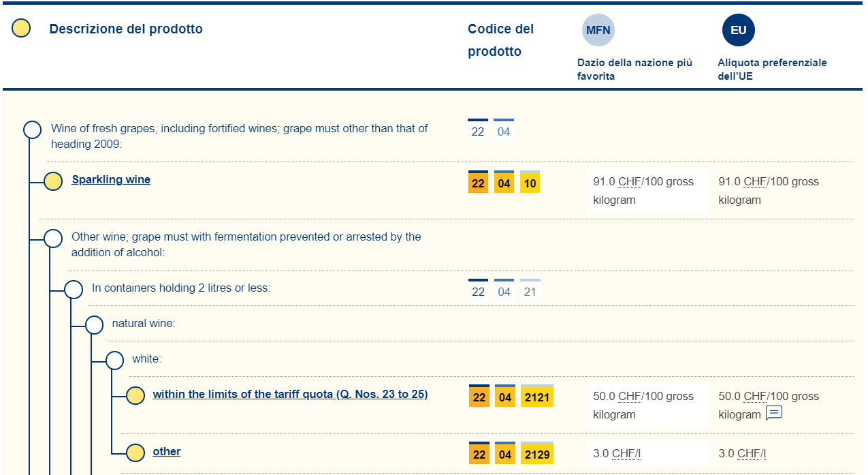Click the yellow 2129 product code box
The image size is (868, 475).
[x=537, y=454]
